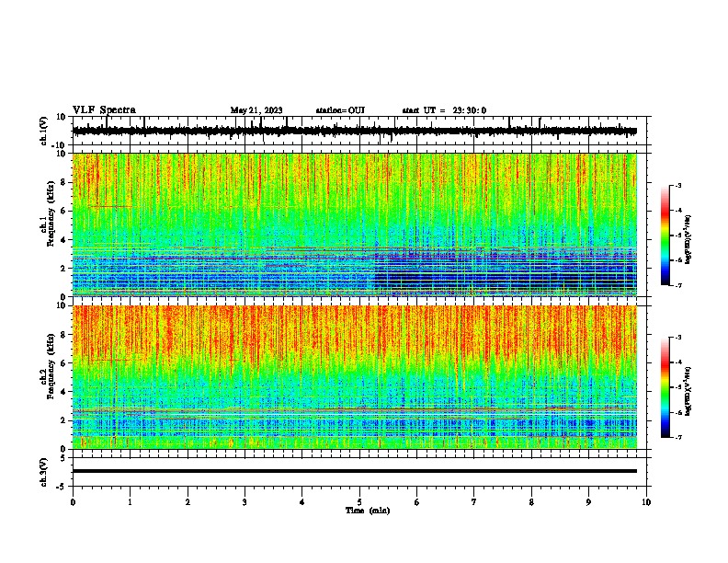
Task: Click inside the ch.2 frequency spectrogram
Action: (x=355, y=377)
